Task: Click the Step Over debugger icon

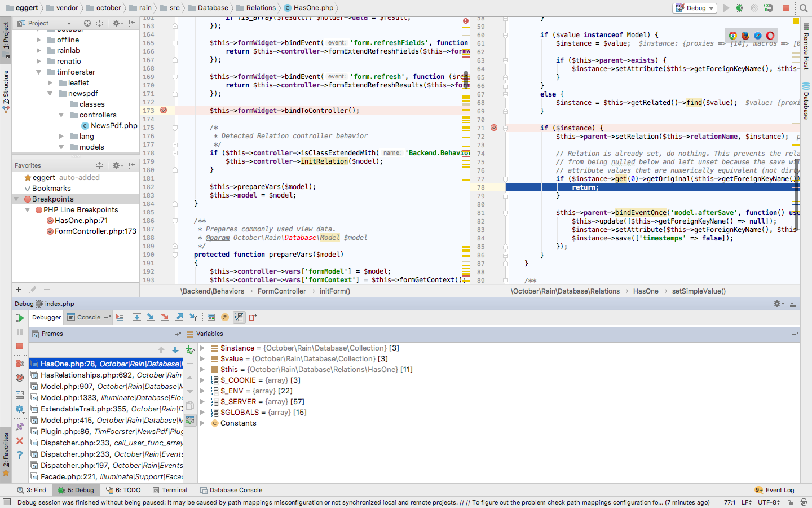Action: click(137, 317)
